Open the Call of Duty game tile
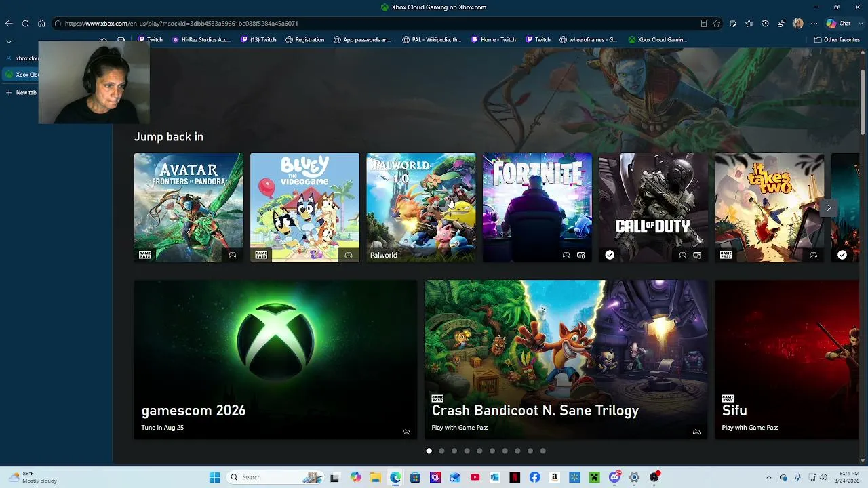The height and width of the screenshot is (488, 868). (653, 207)
